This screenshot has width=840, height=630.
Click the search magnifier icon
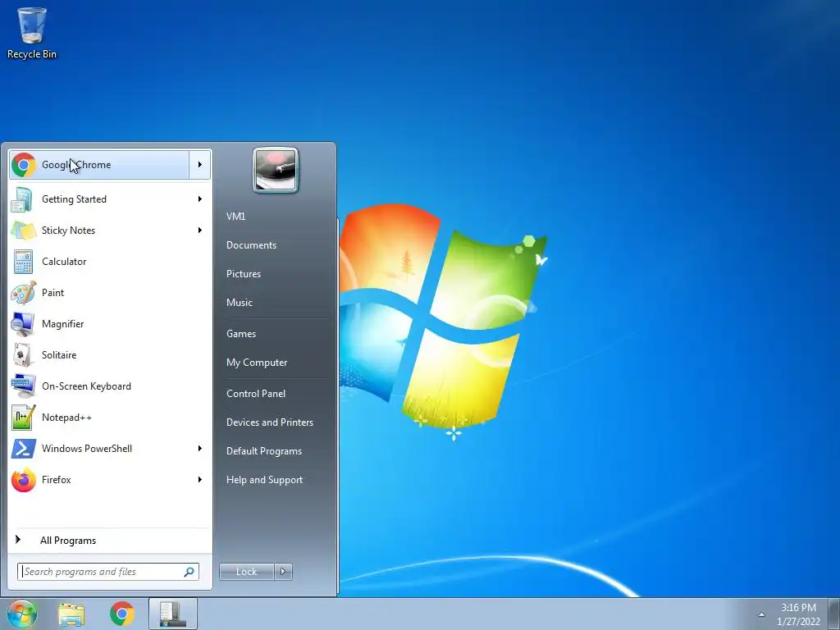pos(189,572)
